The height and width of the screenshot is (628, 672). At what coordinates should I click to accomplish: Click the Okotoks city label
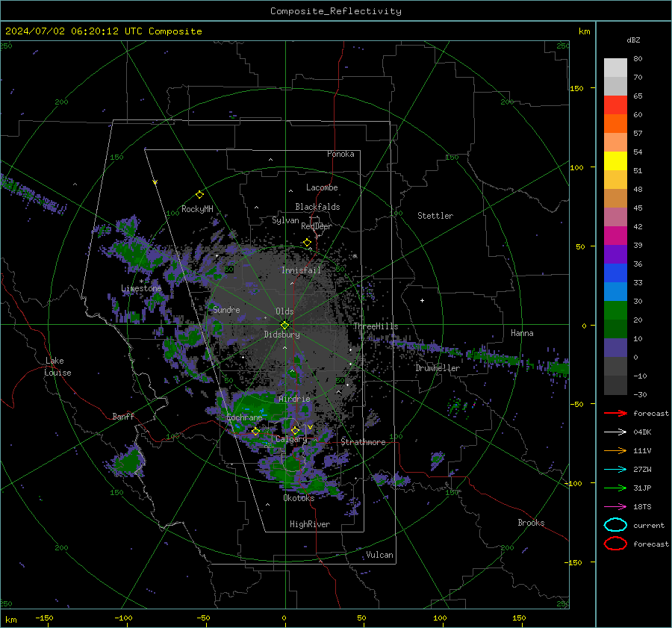coord(299,498)
